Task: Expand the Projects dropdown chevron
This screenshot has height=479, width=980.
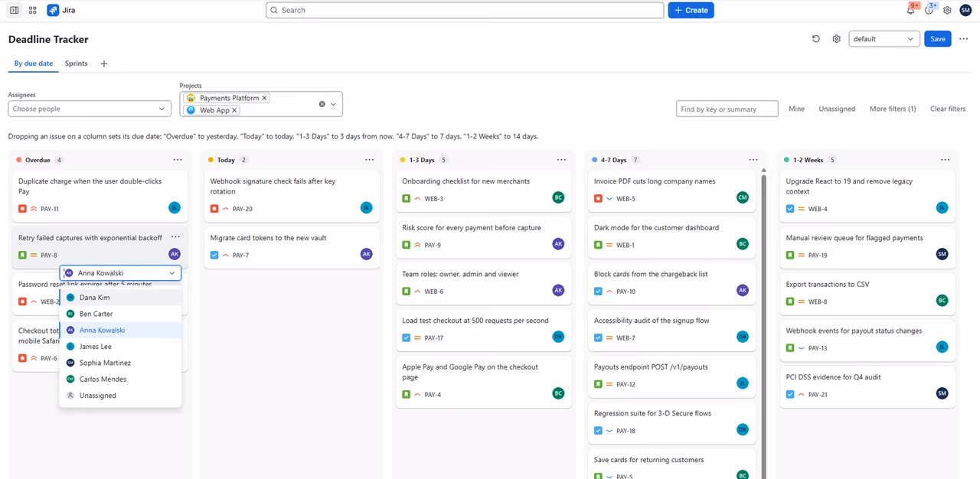Action: pyautogui.click(x=334, y=104)
